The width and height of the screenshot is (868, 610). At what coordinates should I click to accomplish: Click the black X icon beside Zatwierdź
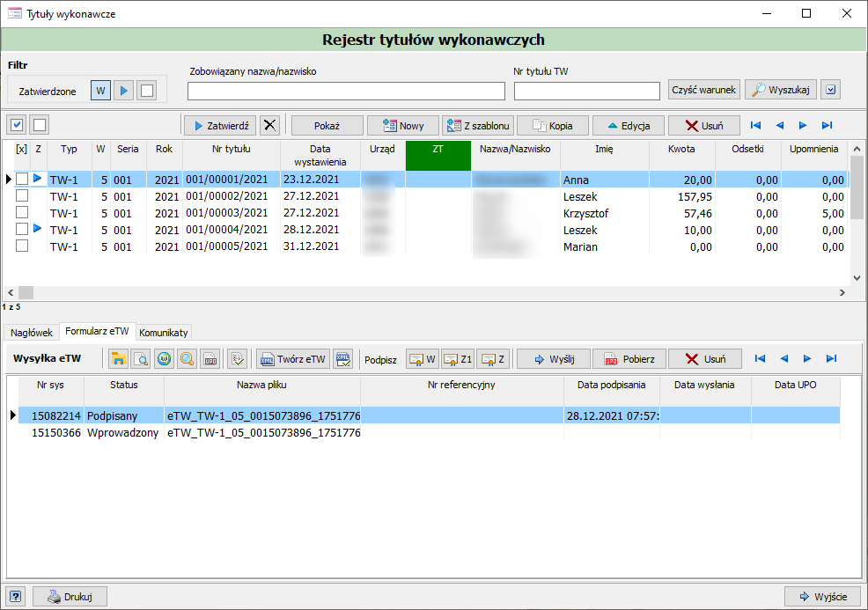pos(270,126)
